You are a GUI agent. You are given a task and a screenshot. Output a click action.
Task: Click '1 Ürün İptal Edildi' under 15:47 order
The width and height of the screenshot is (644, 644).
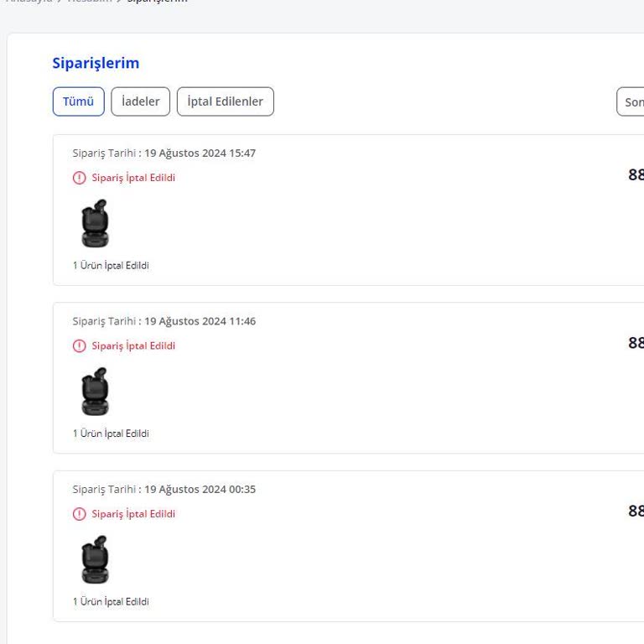click(111, 265)
